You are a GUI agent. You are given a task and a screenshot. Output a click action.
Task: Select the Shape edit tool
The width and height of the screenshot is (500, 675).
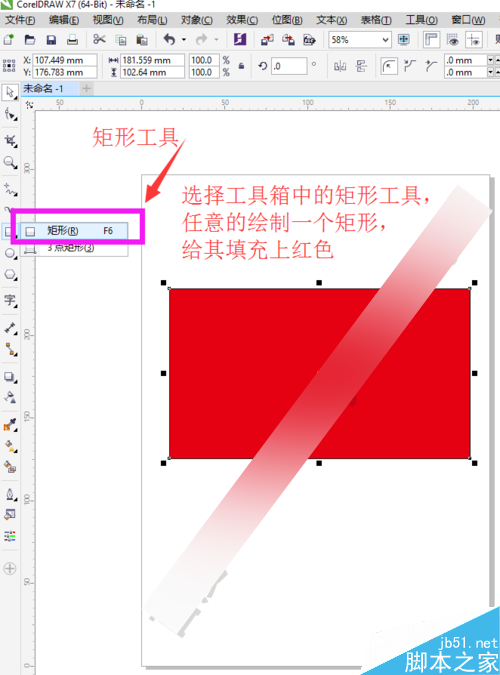[x=10, y=114]
